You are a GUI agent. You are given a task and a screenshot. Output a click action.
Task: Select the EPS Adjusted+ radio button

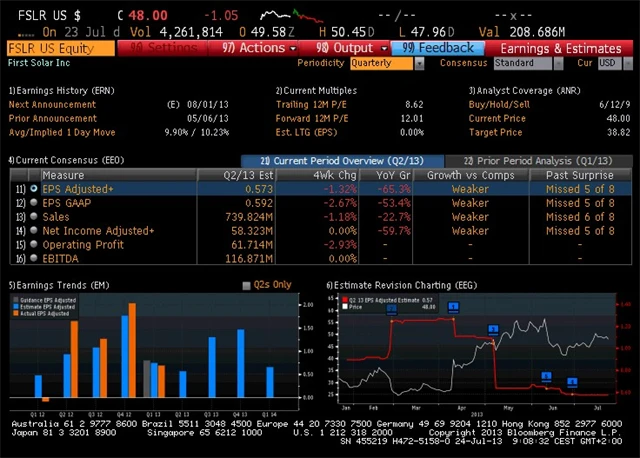tap(34, 188)
